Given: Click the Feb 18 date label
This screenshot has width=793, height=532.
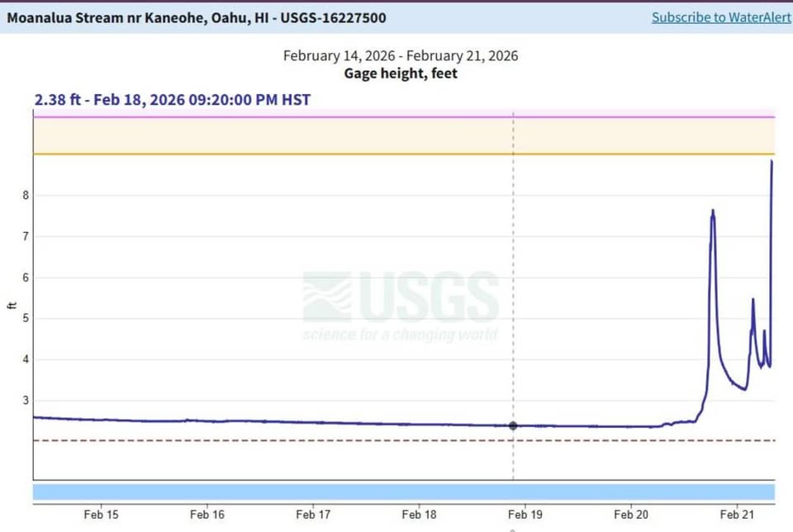Looking at the screenshot, I should point(419,515).
